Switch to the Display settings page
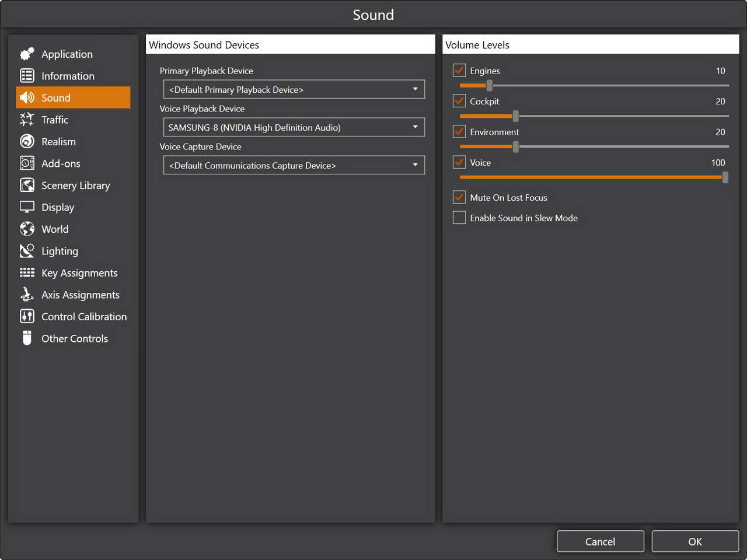 (x=57, y=208)
